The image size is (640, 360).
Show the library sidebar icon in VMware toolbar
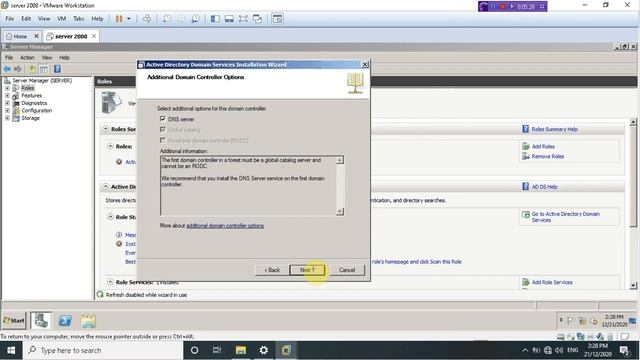tap(215, 19)
